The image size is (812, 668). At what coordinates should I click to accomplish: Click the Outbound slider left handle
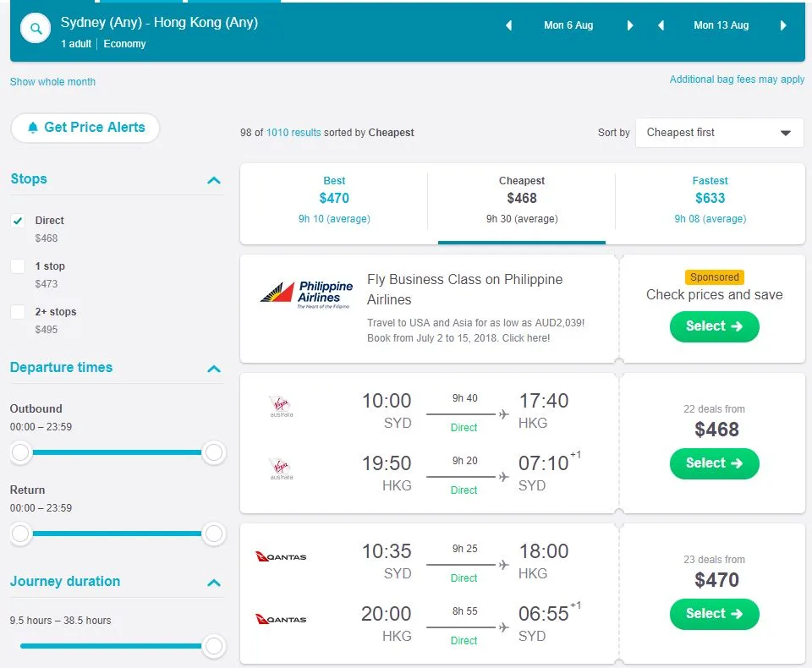(x=21, y=453)
